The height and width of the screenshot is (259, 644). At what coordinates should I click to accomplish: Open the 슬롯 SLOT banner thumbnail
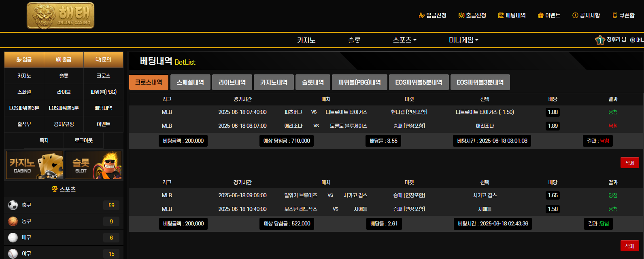point(94,165)
